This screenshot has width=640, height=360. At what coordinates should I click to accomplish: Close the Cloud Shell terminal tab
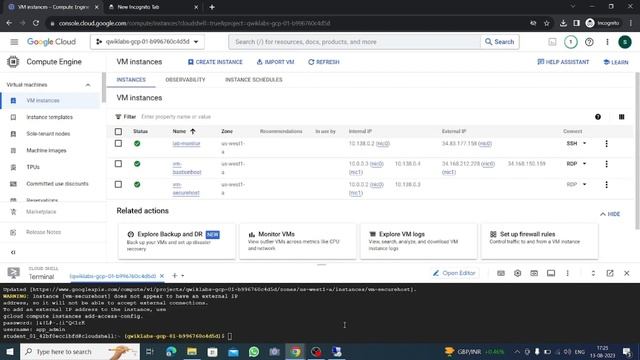click(162, 276)
